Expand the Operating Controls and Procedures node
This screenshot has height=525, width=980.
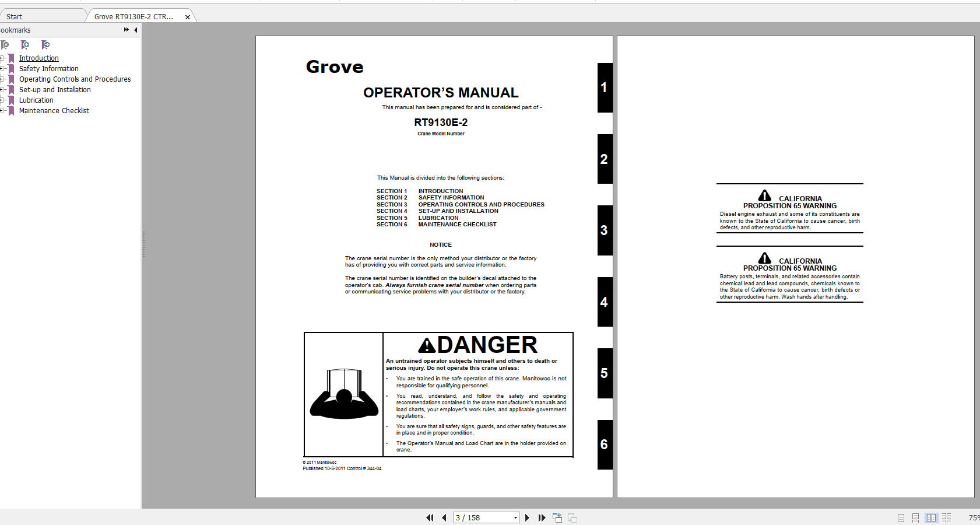click(2, 79)
